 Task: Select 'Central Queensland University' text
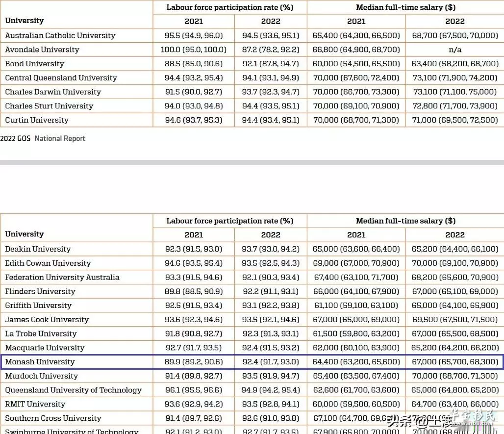point(61,78)
